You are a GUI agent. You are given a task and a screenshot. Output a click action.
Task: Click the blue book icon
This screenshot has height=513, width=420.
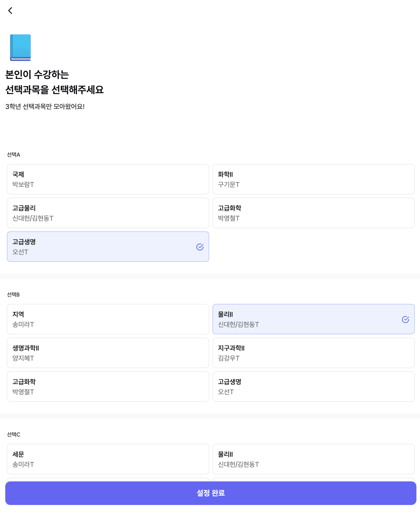(20, 47)
